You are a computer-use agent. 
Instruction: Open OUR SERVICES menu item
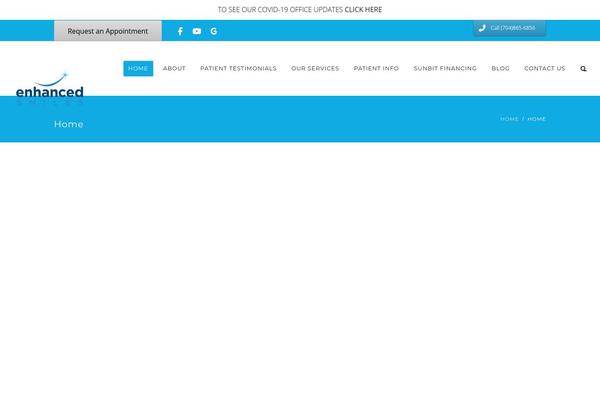[315, 69]
